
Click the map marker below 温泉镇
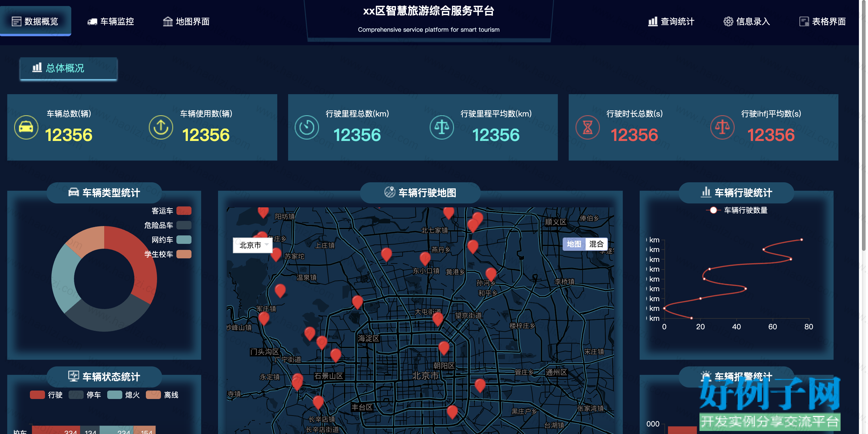pos(280,291)
